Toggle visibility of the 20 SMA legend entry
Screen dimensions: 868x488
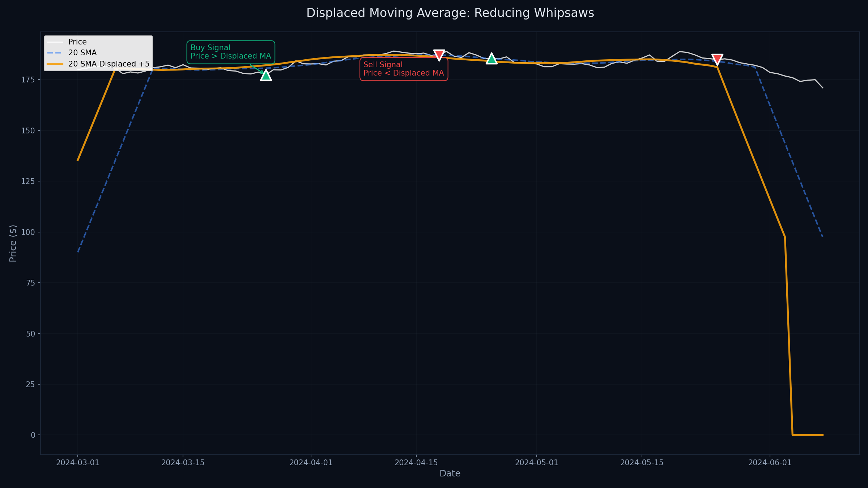pos(81,52)
